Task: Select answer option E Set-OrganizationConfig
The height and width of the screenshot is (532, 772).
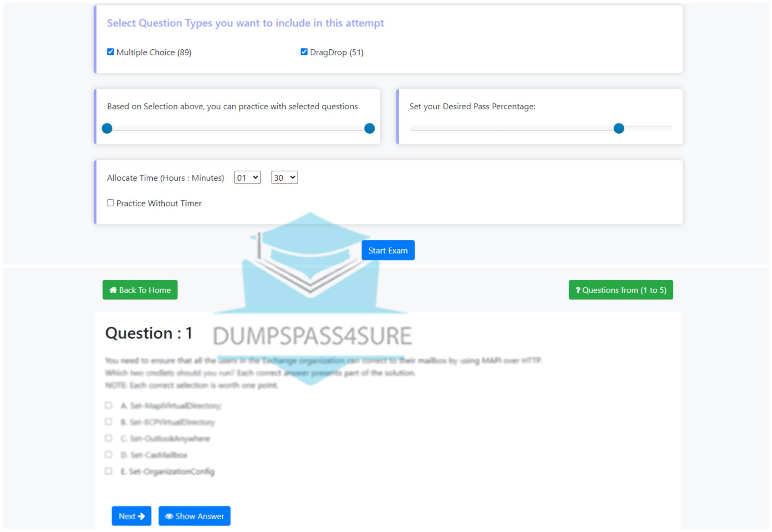Action: pos(109,471)
